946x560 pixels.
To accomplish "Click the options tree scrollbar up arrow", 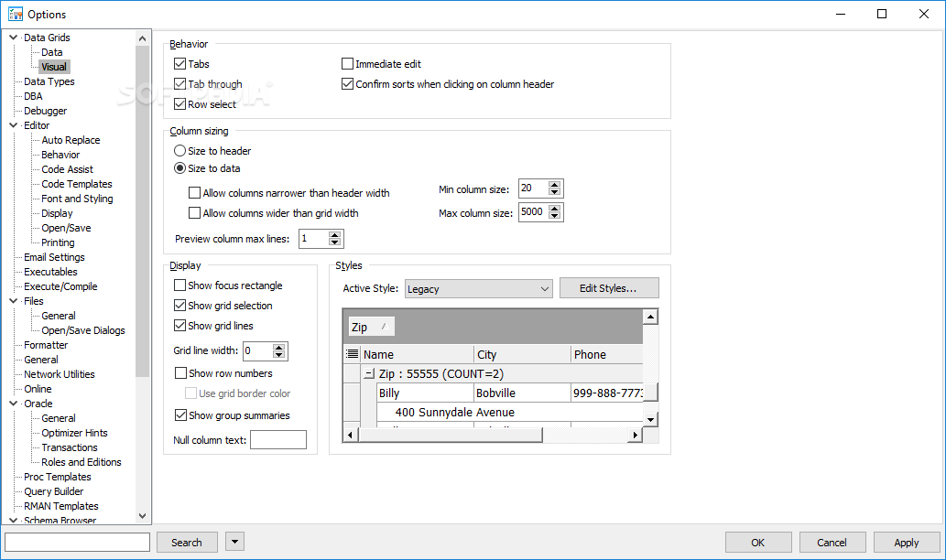I will 142,38.
